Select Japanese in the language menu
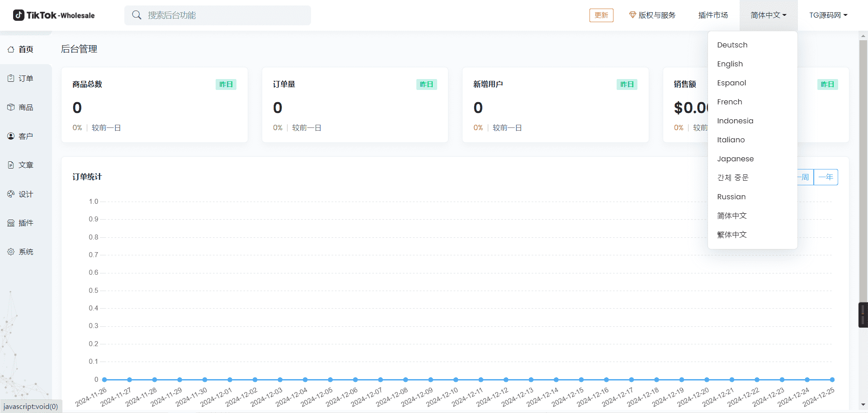The image size is (868, 413). click(735, 159)
